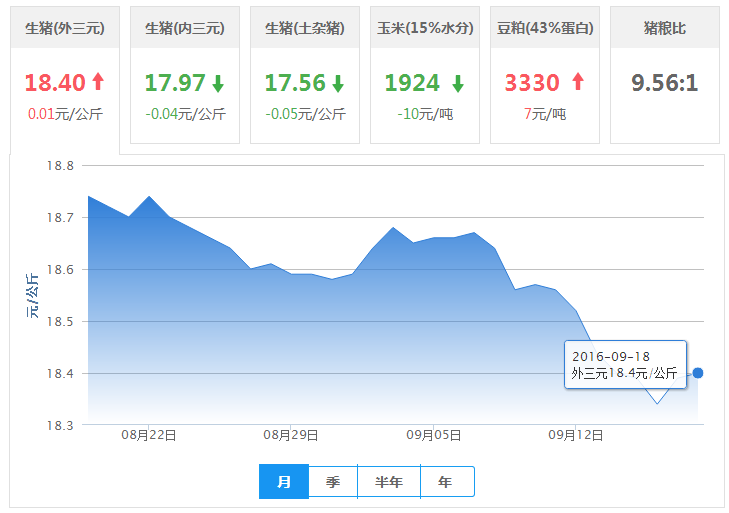Click the blue data point at 18.4
The image size is (729, 513).
tap(697, 373)
